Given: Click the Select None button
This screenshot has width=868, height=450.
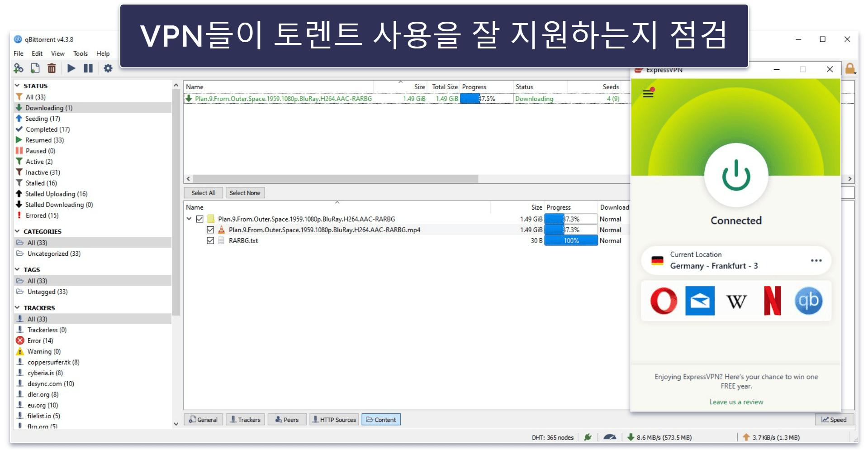Looking at the screenshot, I should coord(245,193).
